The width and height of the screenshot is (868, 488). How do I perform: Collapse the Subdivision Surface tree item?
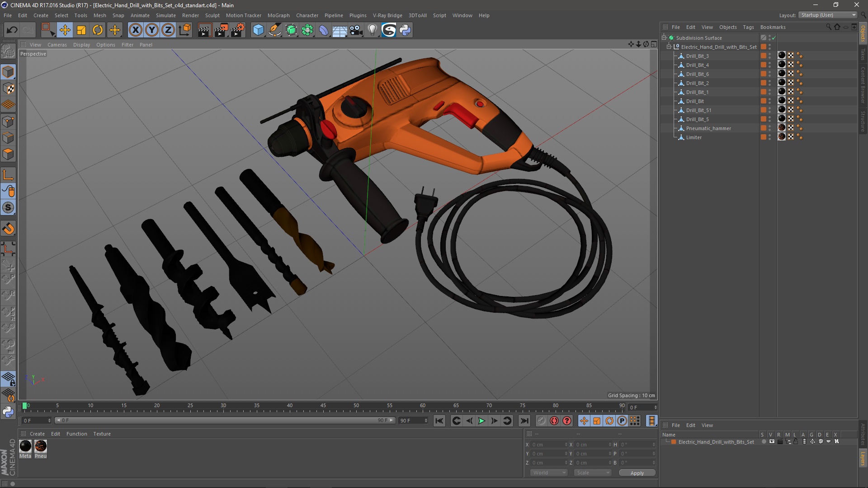664,38
